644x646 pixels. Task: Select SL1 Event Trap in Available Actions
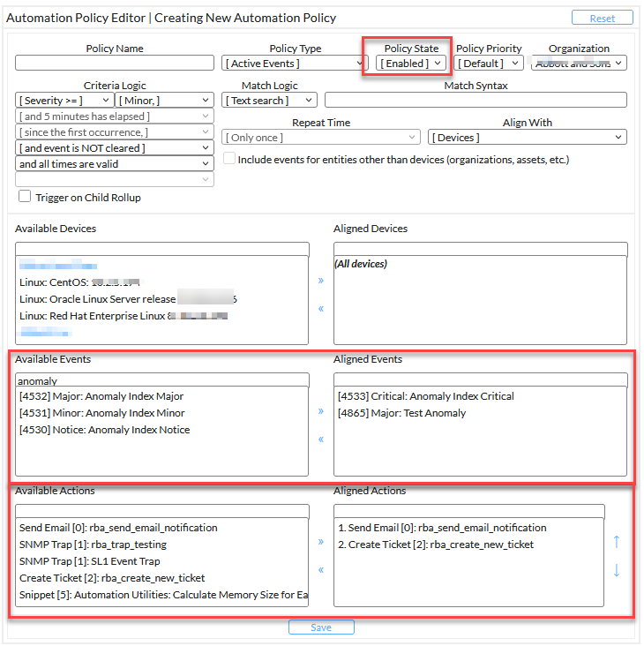pyautogui.click(x=90, y=561)
